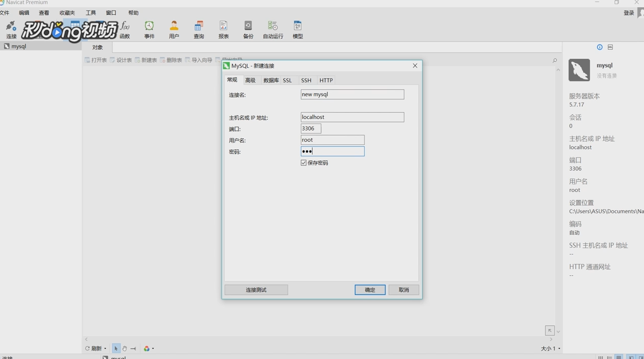Open the 编辑 (Edit) menu
The height and width of the screenshot is (359, 644).
pos(24,13)
